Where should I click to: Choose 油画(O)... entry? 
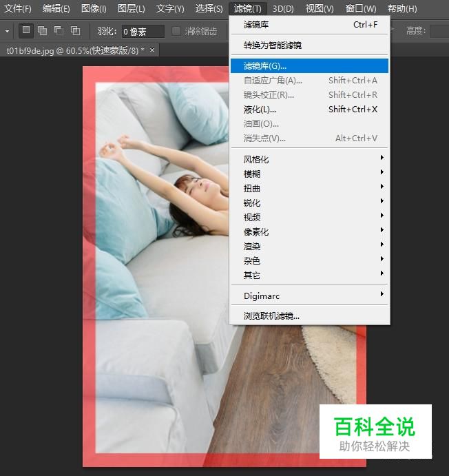tap(309, 124)
